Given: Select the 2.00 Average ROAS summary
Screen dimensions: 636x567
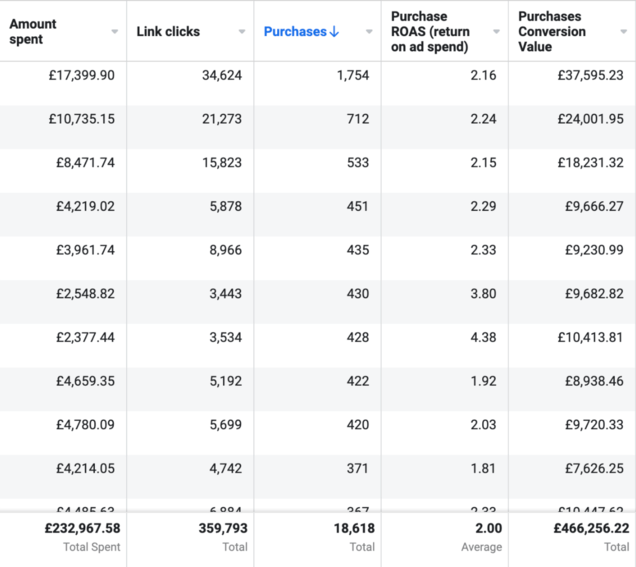Looking at the screenshot, I should point(487,528).
